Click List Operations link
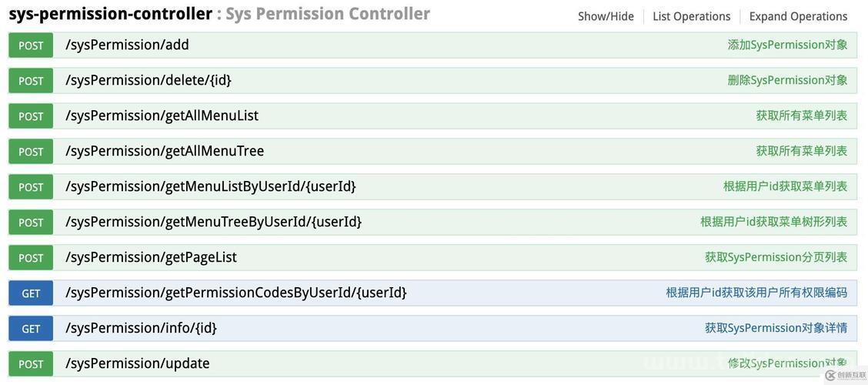This screenshot has height=385, width=868. pos(692,17)
